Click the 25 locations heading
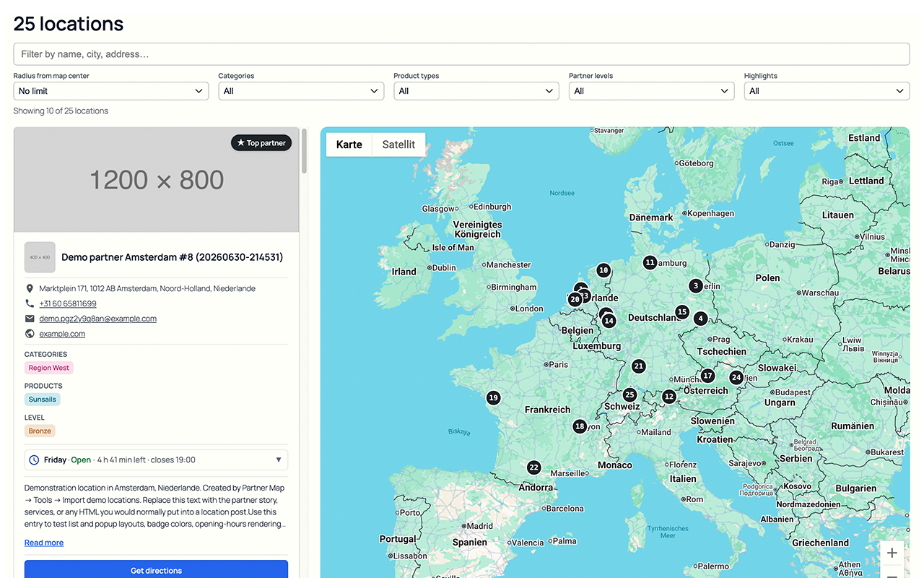 click(69, 24)
